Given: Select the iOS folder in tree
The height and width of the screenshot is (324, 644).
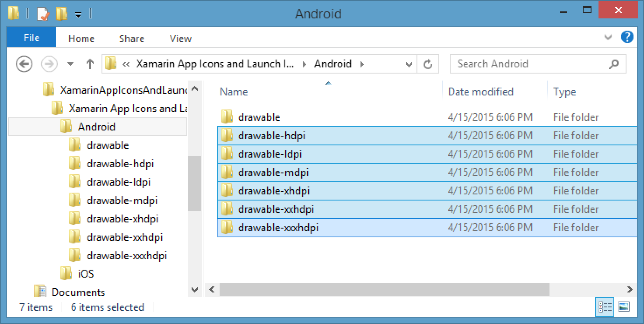Looking at the screenshot, I should 86,274.
